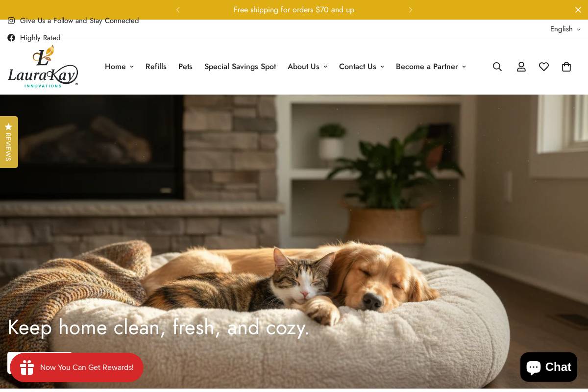
Task: Expand the About Us dropdown
Action: point(307,67)
